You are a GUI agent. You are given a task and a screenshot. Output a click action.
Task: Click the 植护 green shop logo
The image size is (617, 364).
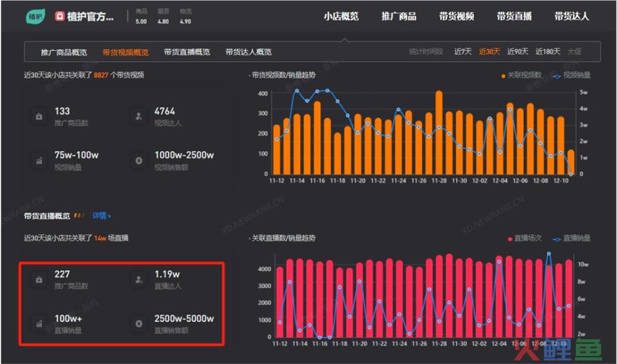click(35, 17)
